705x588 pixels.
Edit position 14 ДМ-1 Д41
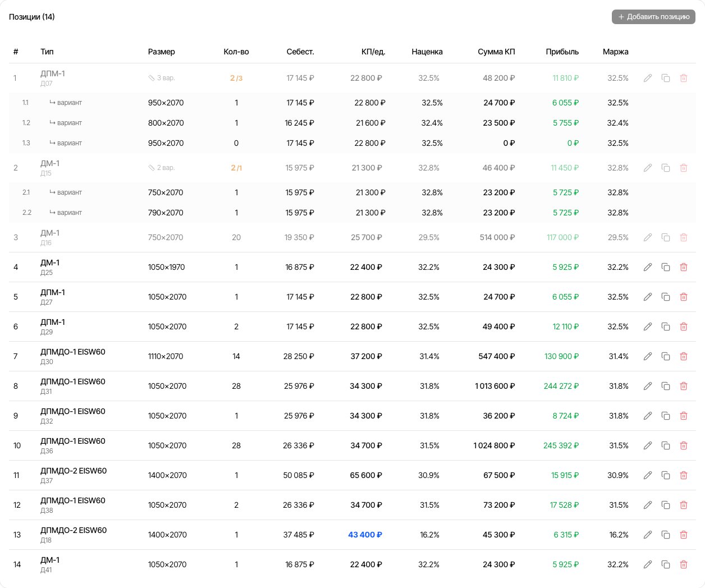(648, 564)
